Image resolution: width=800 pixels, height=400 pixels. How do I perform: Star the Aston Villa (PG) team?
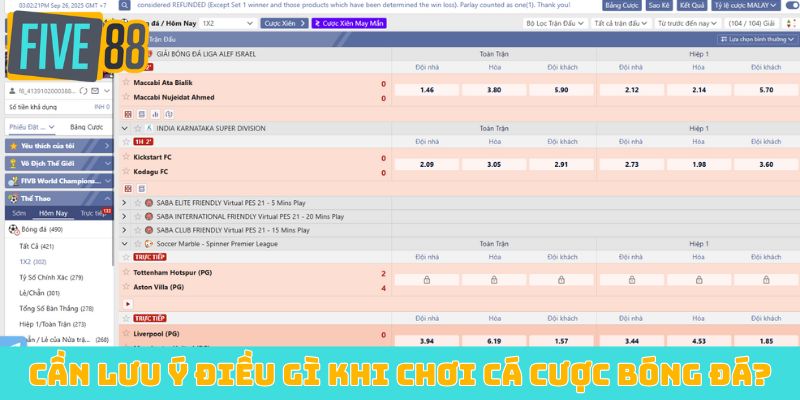click(127, 286)
